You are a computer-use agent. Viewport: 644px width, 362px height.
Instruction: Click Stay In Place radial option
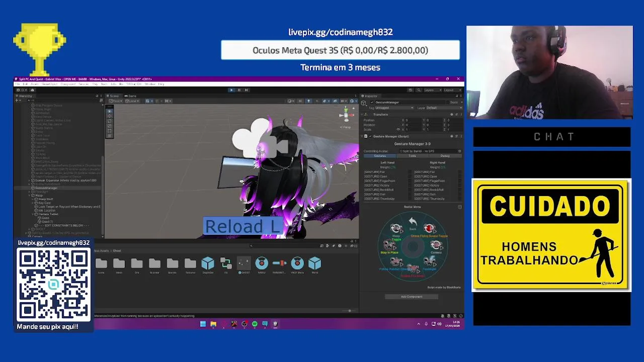[x=389, y=247]
